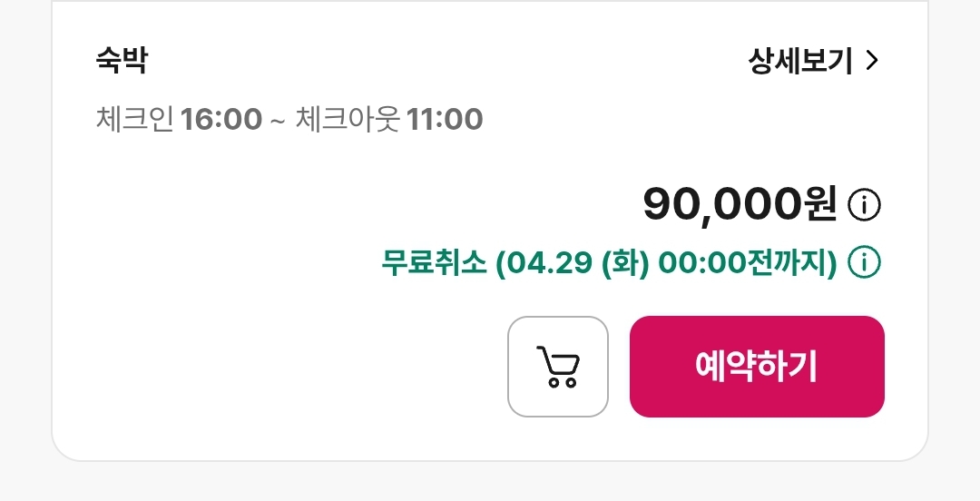
Task: Open info icon beside 90,000원 price
Action: 865,204
